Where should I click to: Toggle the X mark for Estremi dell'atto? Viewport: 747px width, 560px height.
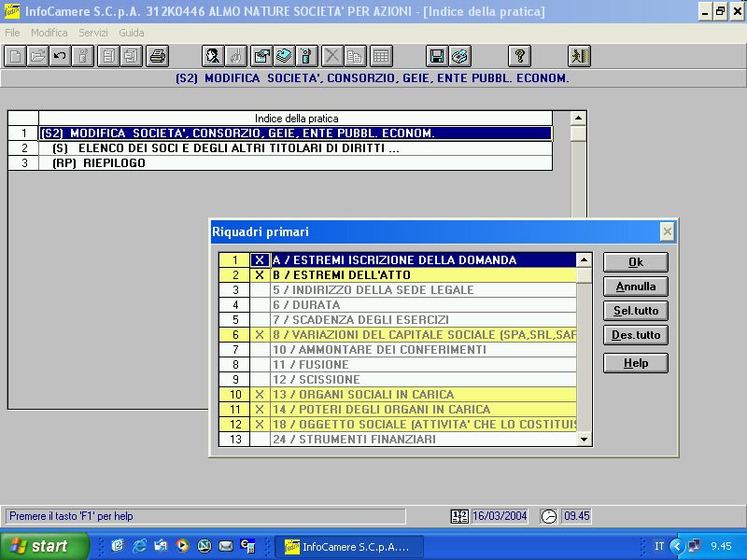coord(260,275)
